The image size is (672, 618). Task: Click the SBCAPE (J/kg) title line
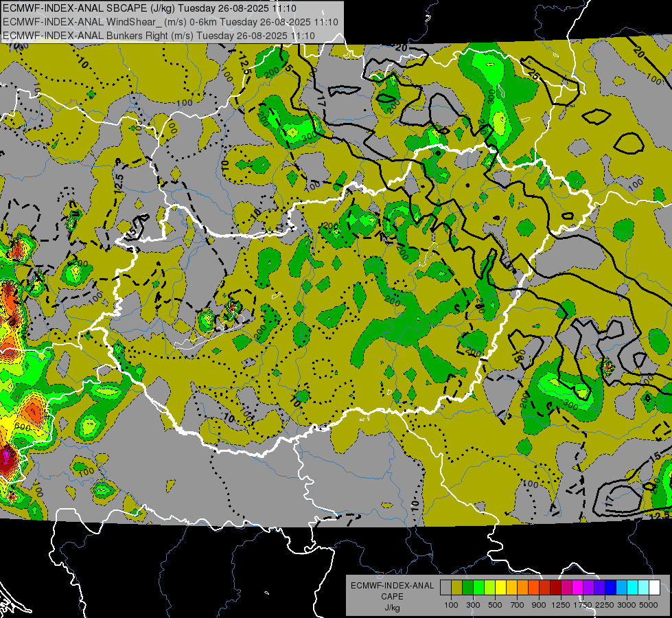coord(149,8)
